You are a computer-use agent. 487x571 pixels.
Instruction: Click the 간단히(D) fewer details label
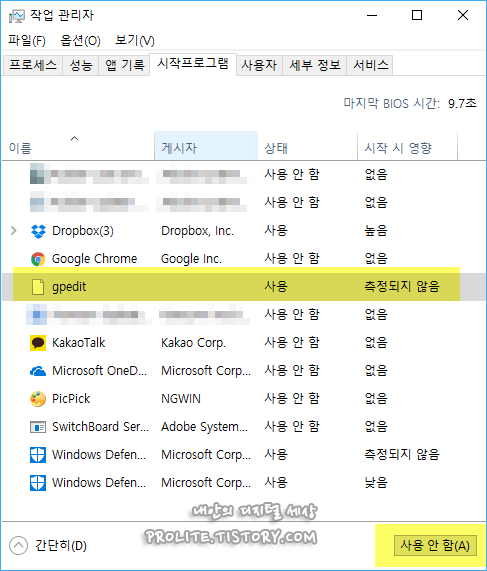61,546
